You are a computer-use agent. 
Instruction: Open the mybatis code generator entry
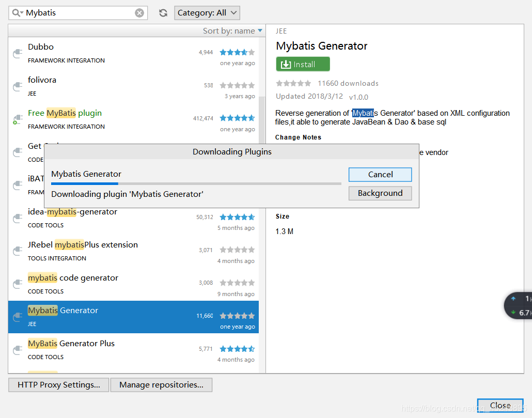(133, 284)
